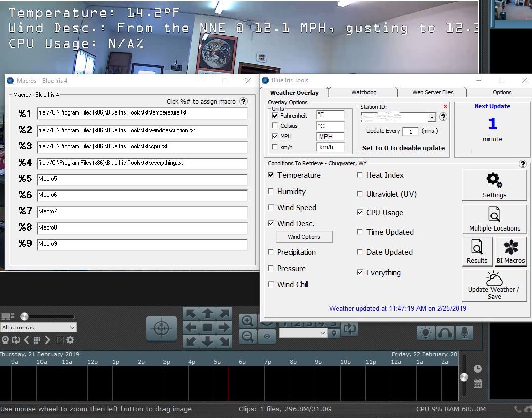Go to previous camera with left chevron
The width and height of the screenshot is (532, 418).
pos(26,340)
